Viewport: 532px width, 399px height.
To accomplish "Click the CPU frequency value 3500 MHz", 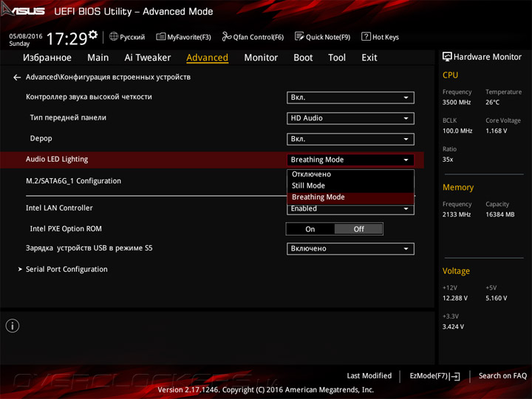I will (457, 102).
